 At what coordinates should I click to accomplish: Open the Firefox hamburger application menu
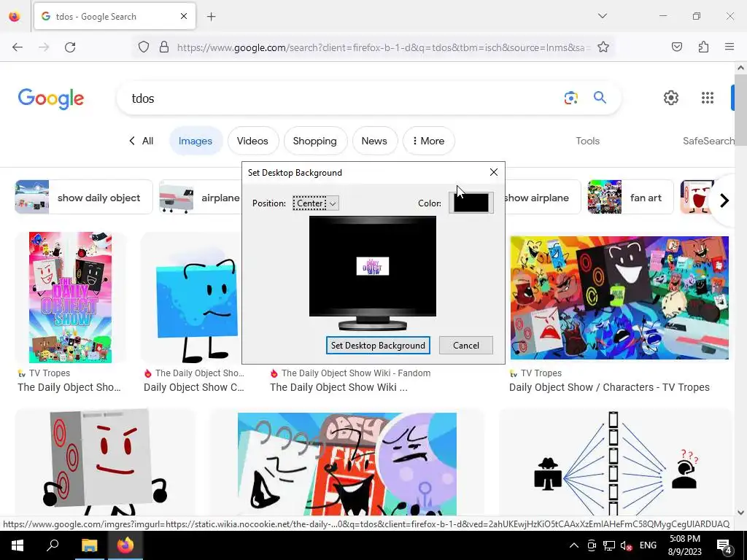[729, 47]
